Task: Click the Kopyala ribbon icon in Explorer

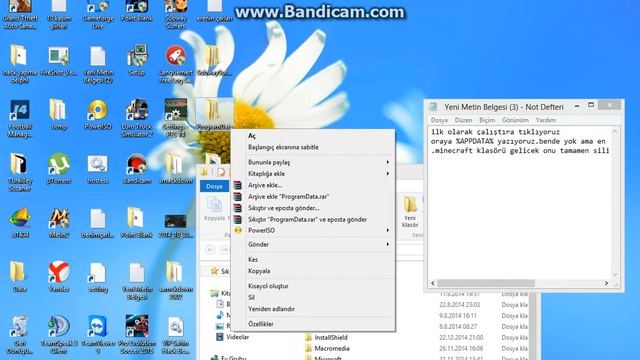Action: click(214, 208)
